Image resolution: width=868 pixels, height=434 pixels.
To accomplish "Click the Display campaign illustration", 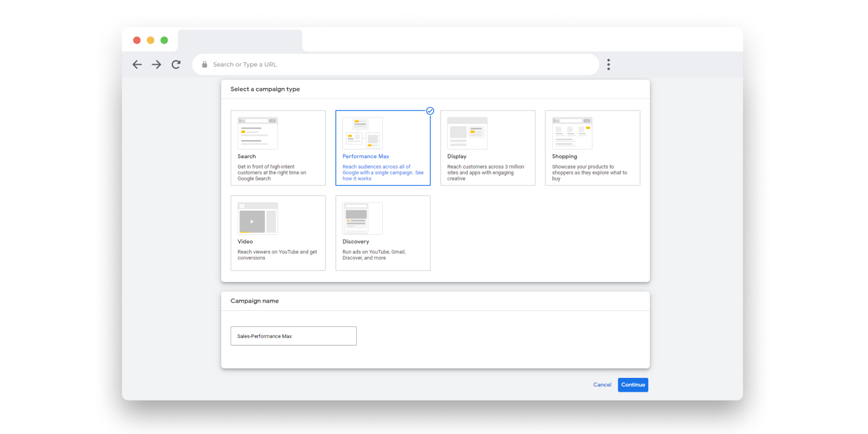I will pos(467,133).
